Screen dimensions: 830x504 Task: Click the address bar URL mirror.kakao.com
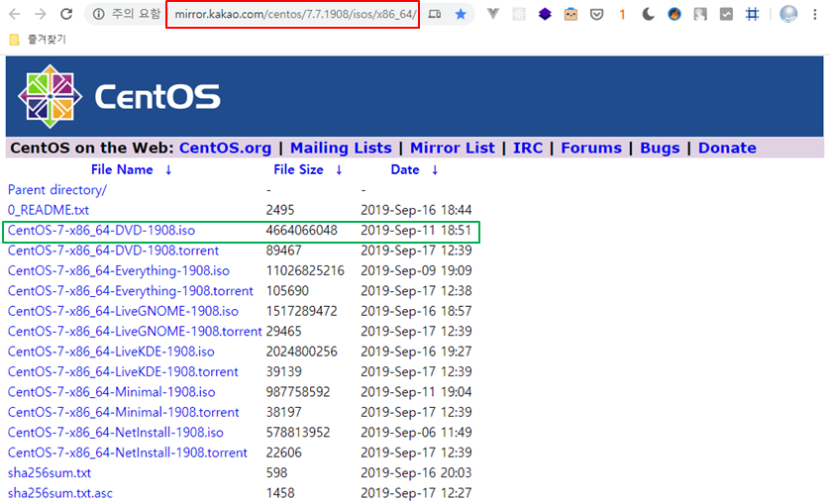point(295,14)
